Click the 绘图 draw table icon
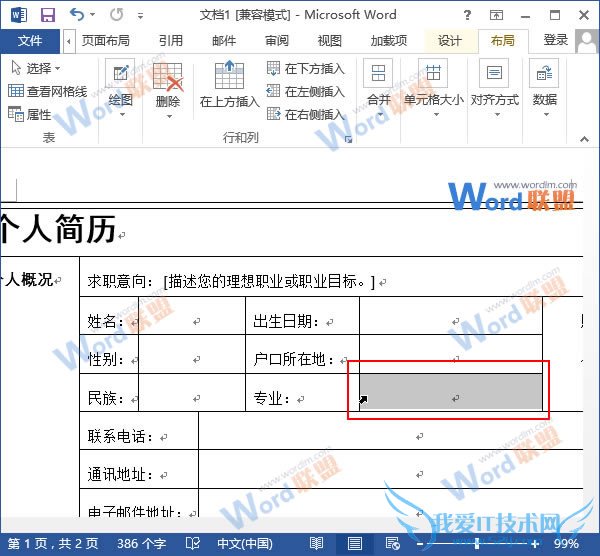This screenshot has width=600, height=556. (120, 73)
